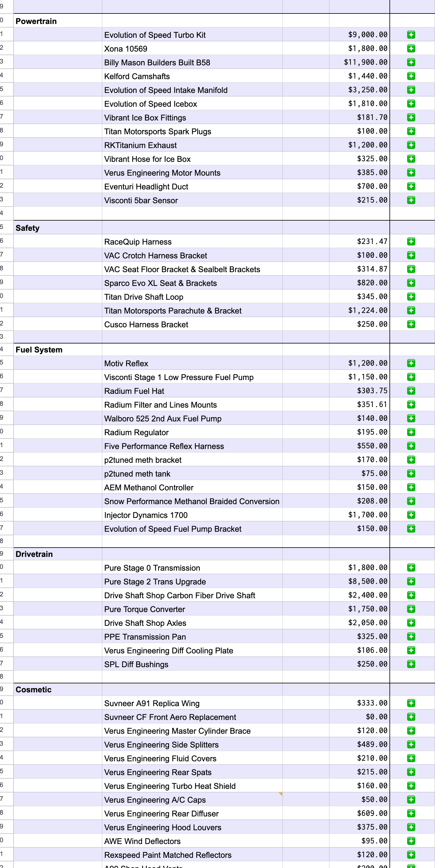Click green star icon for Motiv Reflex
The width and height of the screenshot is (435, 868).
[x=411, y=363]
